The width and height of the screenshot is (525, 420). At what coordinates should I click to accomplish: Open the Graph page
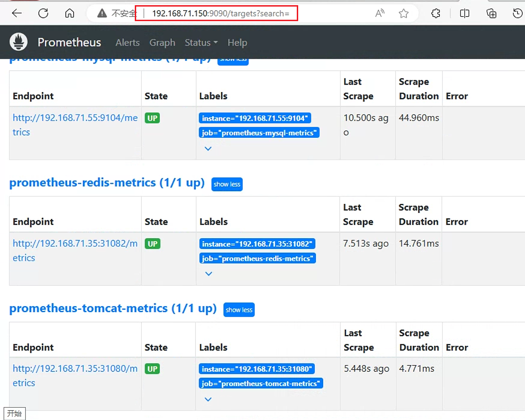click(x=162, y=43)
